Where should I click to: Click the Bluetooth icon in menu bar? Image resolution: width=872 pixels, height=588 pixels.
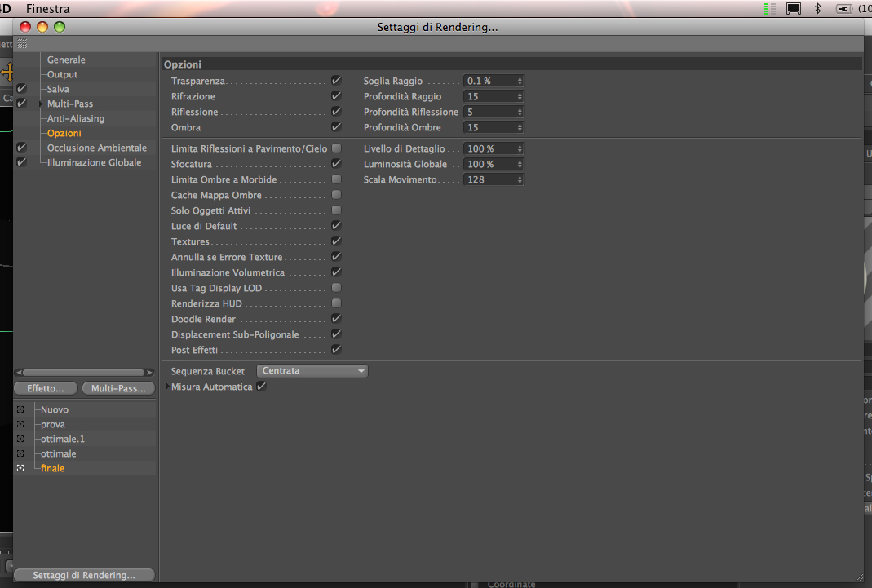pos(818,8)
